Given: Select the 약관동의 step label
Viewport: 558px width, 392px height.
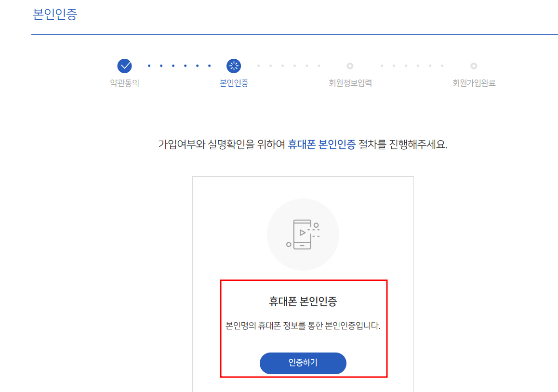Looking at the screenshot, I should pyautogui.click(x=124, y=83).
